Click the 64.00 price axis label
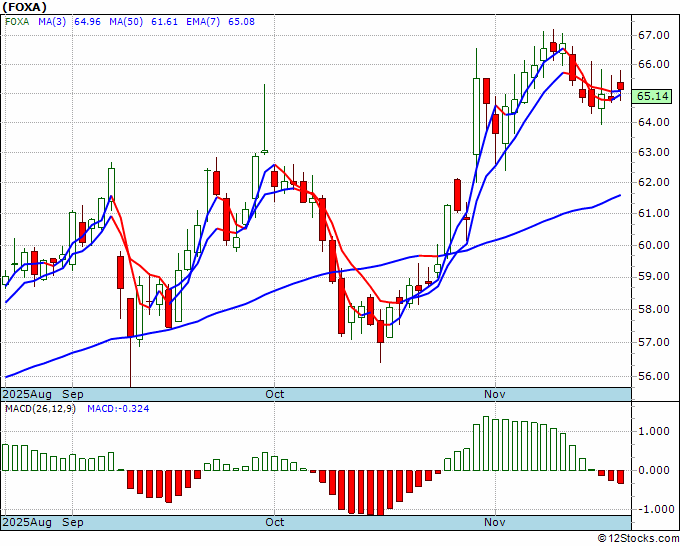 tap(654, 122)
